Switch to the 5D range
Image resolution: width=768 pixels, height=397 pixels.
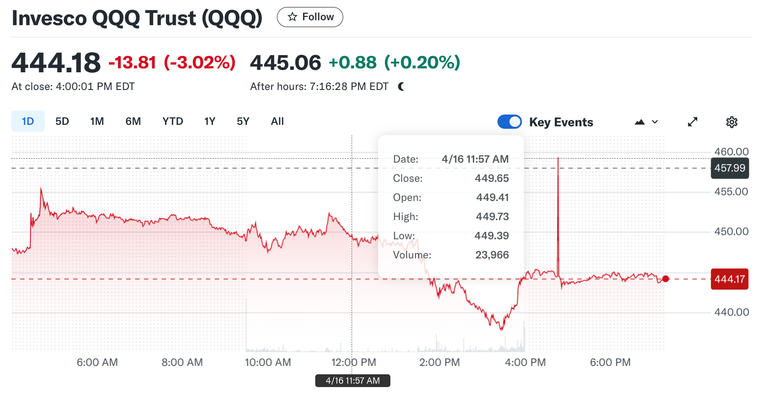click(x=62, y=121)
